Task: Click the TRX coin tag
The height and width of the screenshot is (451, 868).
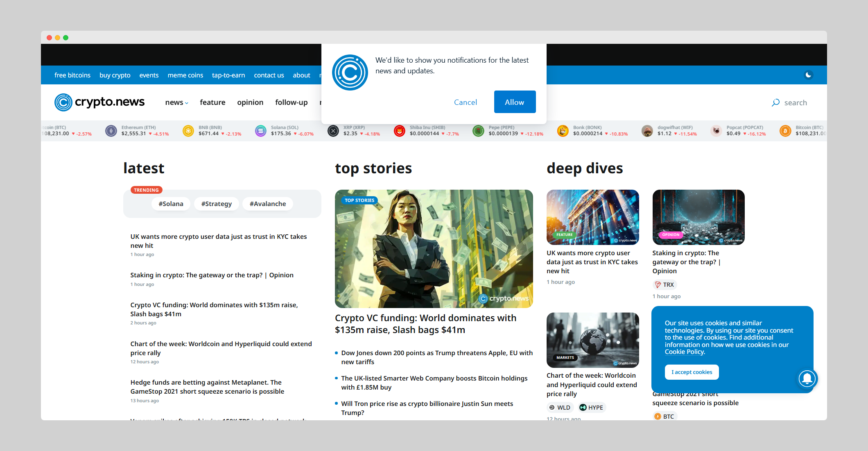Action: pos(665,285)
